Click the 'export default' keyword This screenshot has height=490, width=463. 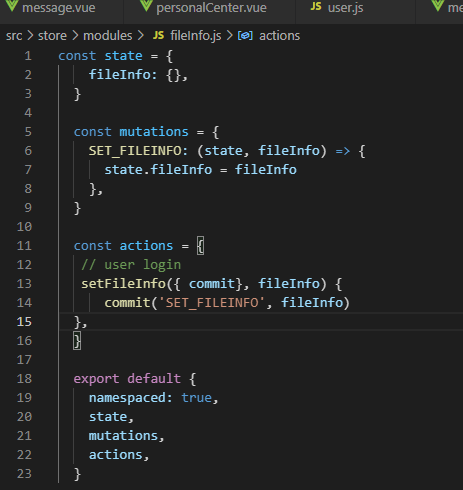click(127, 379)
